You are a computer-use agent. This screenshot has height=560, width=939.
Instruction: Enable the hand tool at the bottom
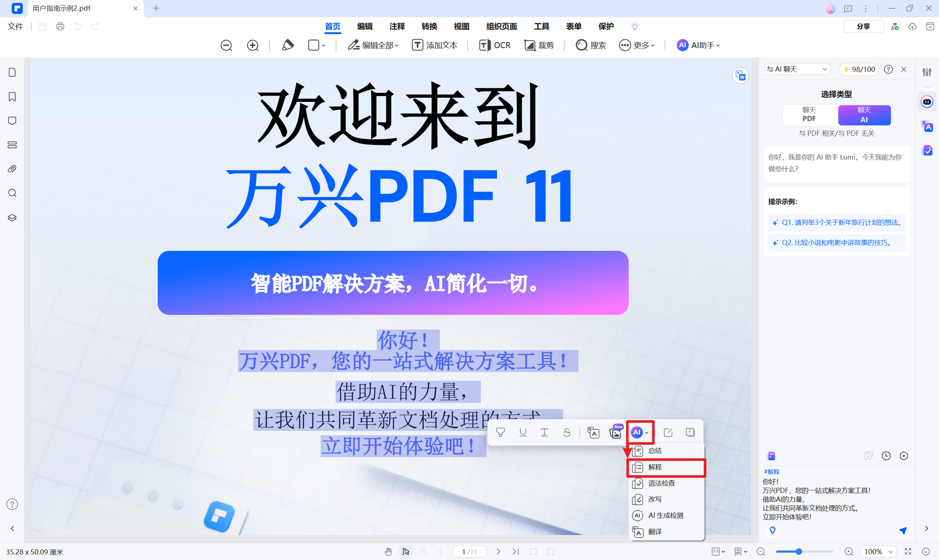coord(388,551)
